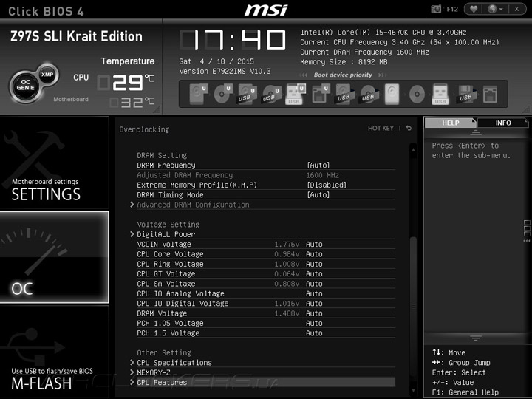The image size is (532, 399).
Task: Click the Version E7922IMS V10.3 text
Action: tap(225, 71)
